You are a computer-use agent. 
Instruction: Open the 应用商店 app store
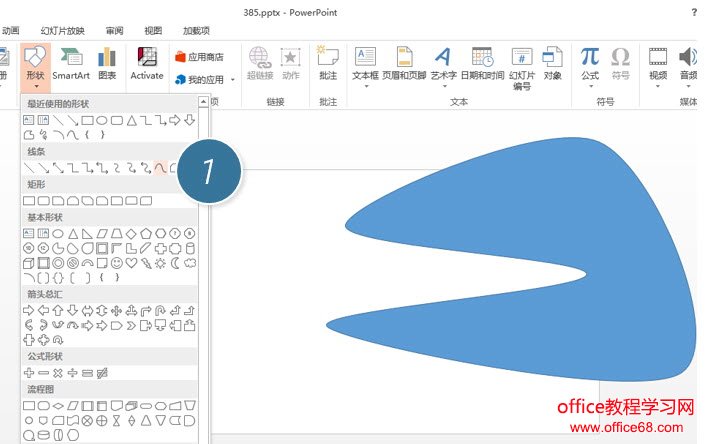[x=199, y=57]
